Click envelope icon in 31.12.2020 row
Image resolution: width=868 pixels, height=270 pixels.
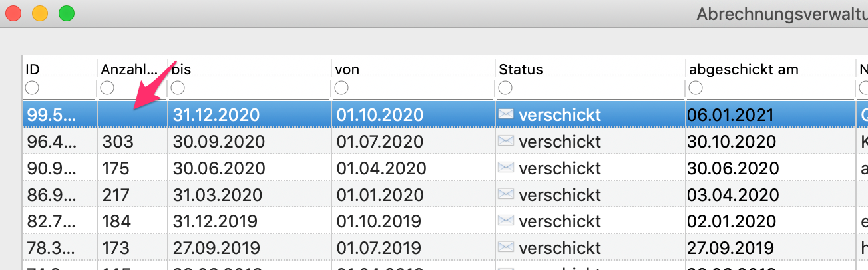pos(506,114)
